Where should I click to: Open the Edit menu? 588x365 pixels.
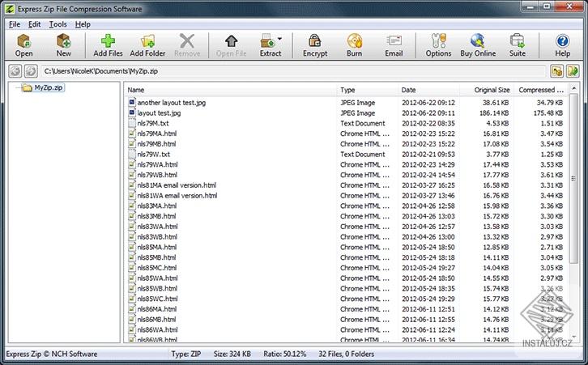pyautogui.click(x=35, y=24)
